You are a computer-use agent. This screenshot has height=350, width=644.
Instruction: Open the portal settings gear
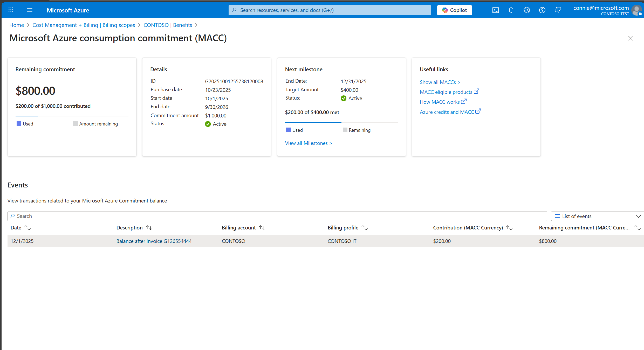526,10
